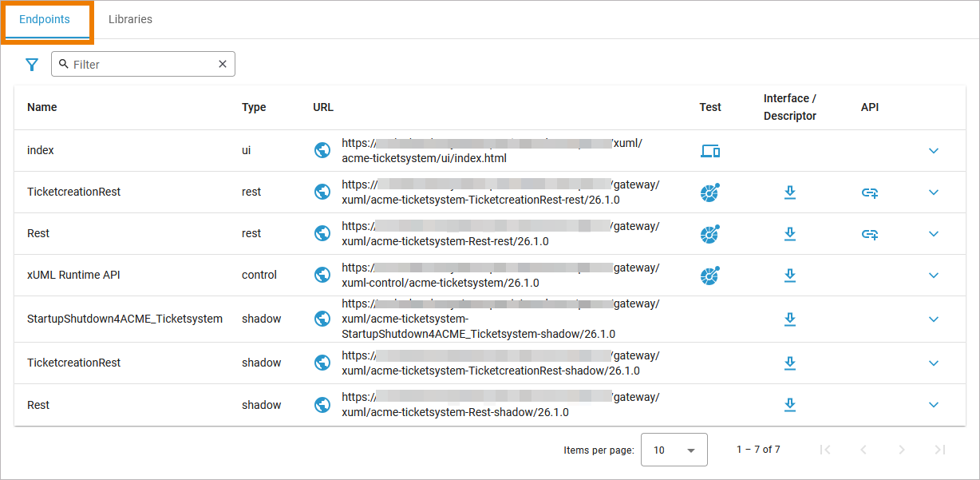
Task: Go to the next page
Action: coord(902,450)
